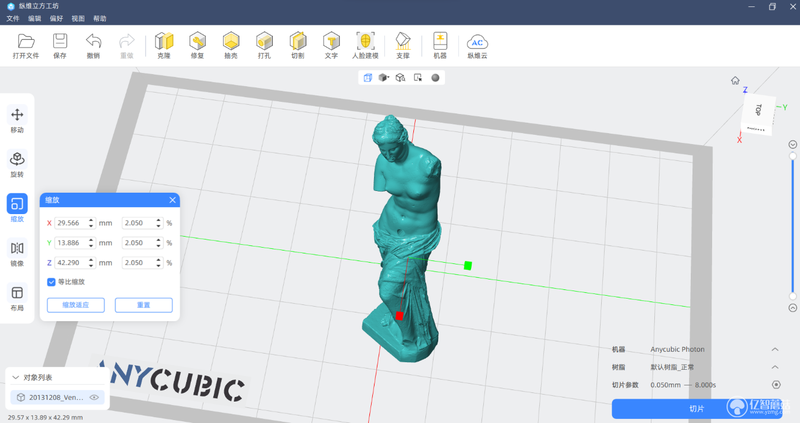
Task: Select the 布局 (Layout) sidebar tool
Action: pyautogui.click(x=17, y=298)
